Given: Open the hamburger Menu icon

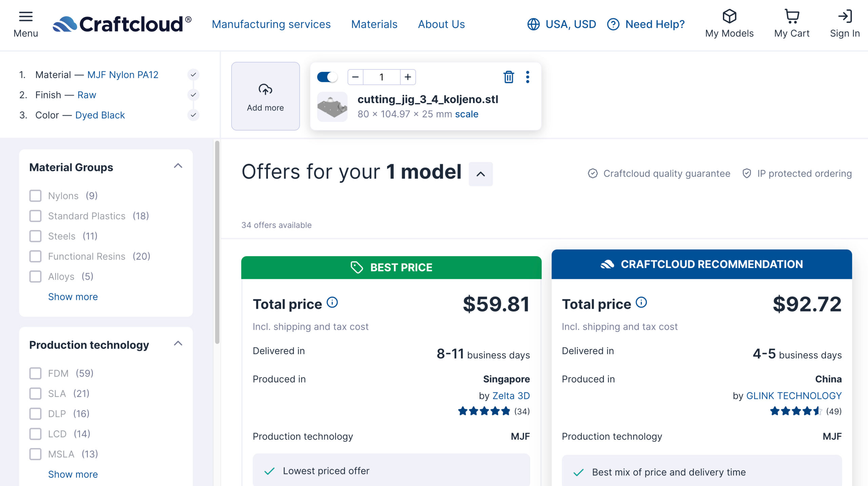Looking at the screenshot, I should tap(26, 17).
